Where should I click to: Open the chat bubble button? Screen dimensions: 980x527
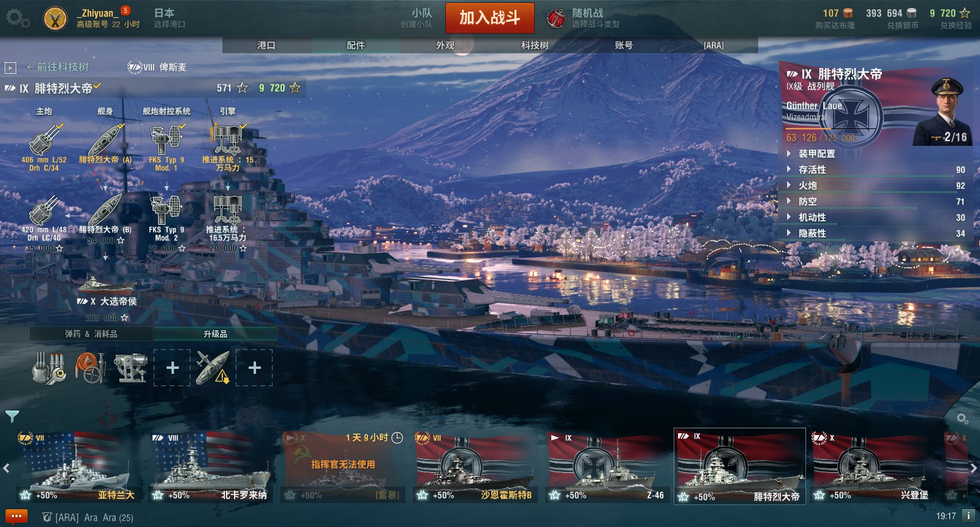click(17, 517)
